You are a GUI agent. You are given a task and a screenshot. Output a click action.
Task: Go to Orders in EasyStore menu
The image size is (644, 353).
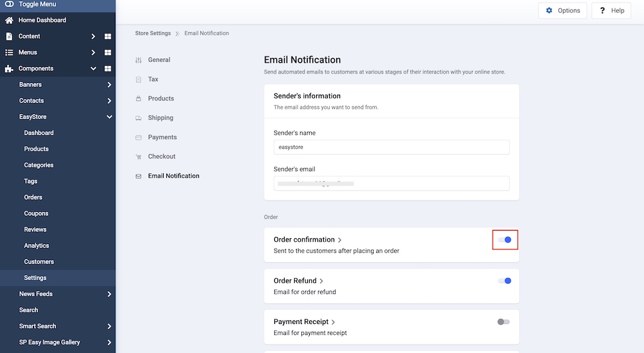point(33,197)
